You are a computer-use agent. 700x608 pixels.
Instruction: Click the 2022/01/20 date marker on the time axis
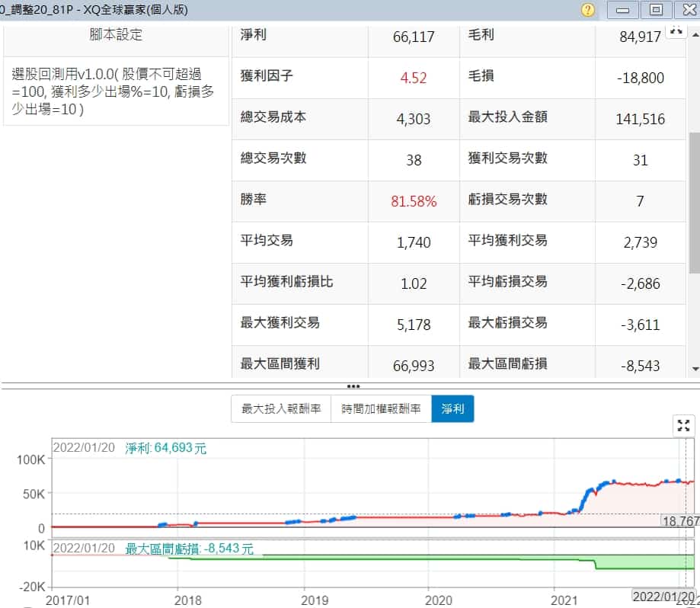664,596
